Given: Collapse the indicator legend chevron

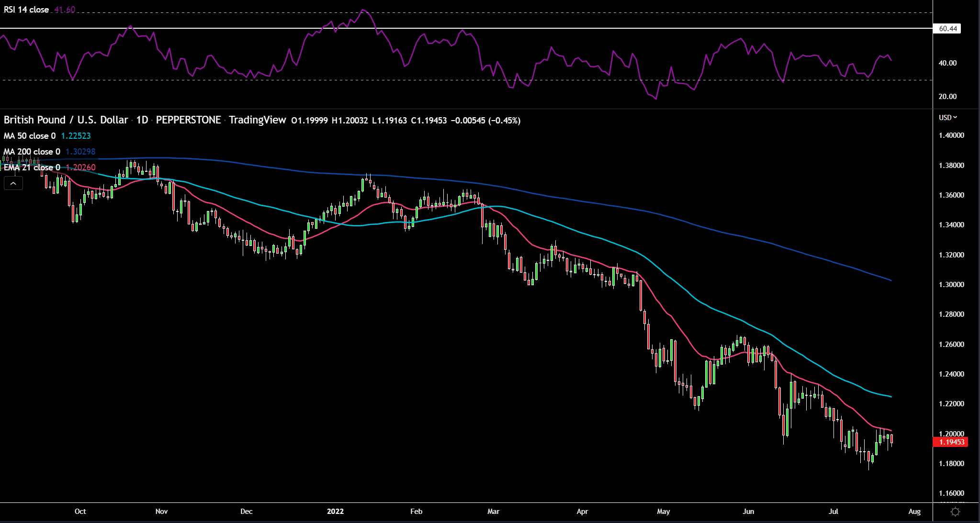Looking at the screenshot, I should tap(13, 183).
